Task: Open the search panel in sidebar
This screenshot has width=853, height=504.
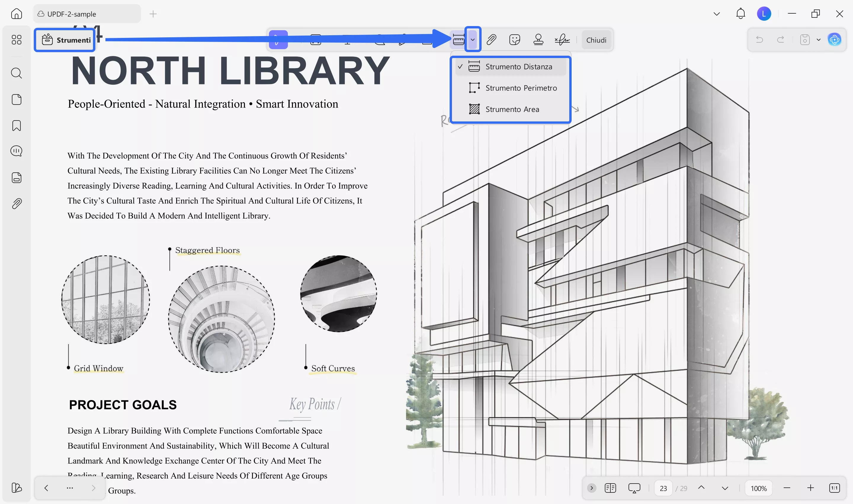Action: [x=16, y=73]
